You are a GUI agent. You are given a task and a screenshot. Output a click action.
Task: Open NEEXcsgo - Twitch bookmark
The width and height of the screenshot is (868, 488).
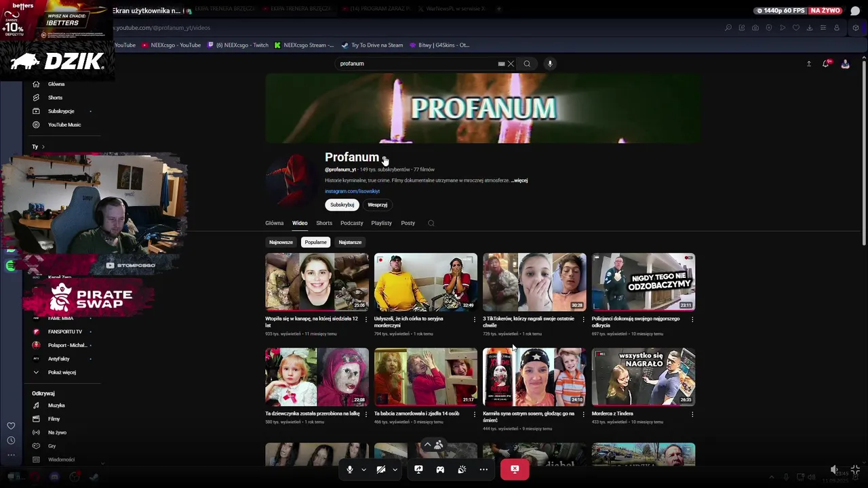coord(238,45)
